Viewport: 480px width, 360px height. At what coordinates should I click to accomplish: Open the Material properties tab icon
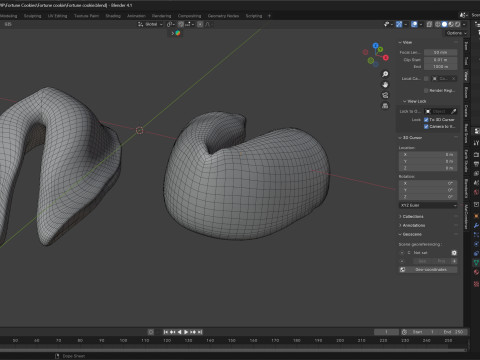click(x=476, y=272)
